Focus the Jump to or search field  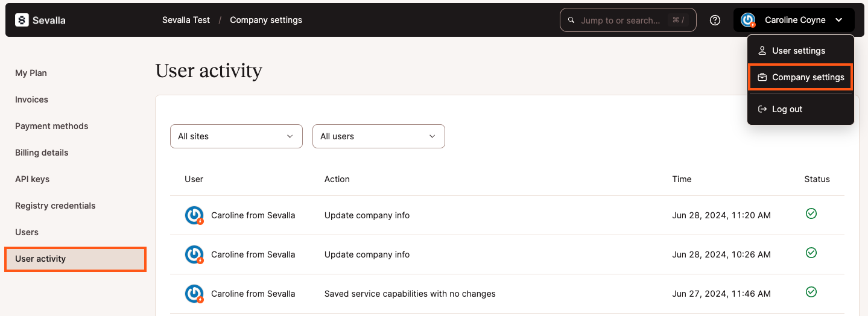coord(621,20)
